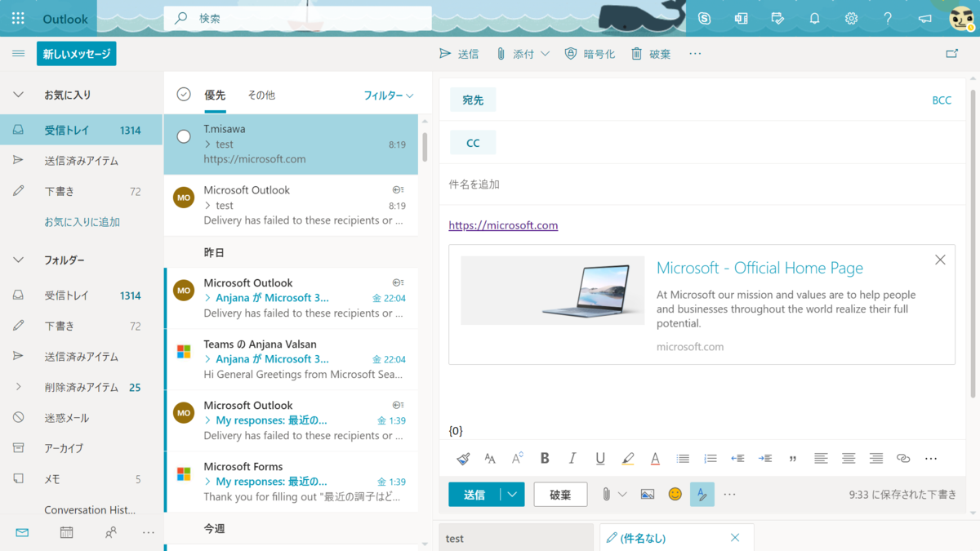This screenshot has height=551, width=980.
Task: Open the notifications bell
Action: (x=814, y=18)
